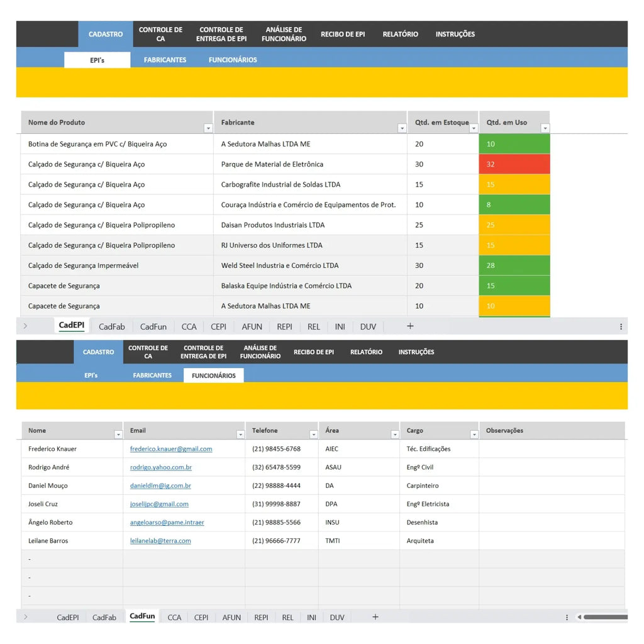Click the lower horizontal scrollbar thumb

(x=606, y=617)
